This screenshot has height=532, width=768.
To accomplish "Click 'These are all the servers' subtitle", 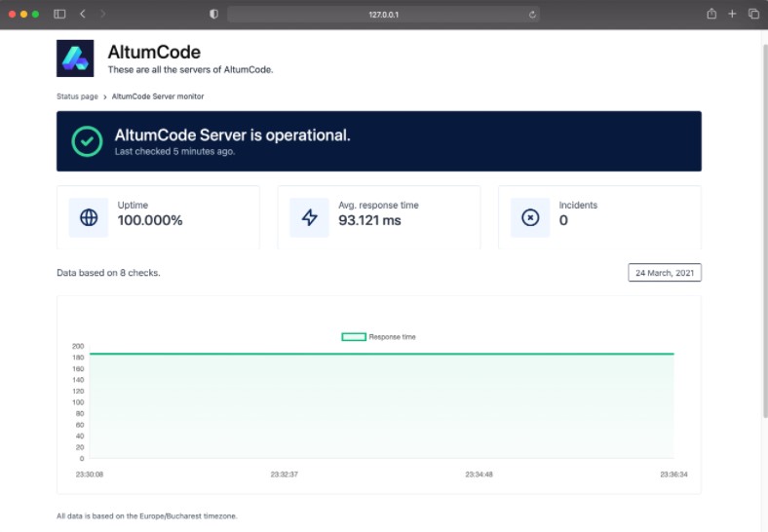I will click(190, 69).
